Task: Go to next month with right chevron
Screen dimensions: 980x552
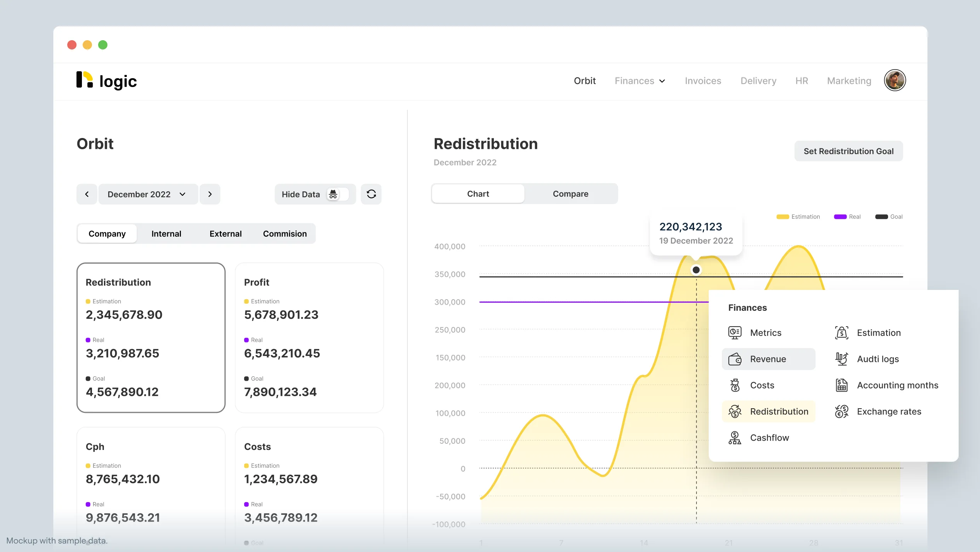Action: pyautogui.click(x=210, y=194)
